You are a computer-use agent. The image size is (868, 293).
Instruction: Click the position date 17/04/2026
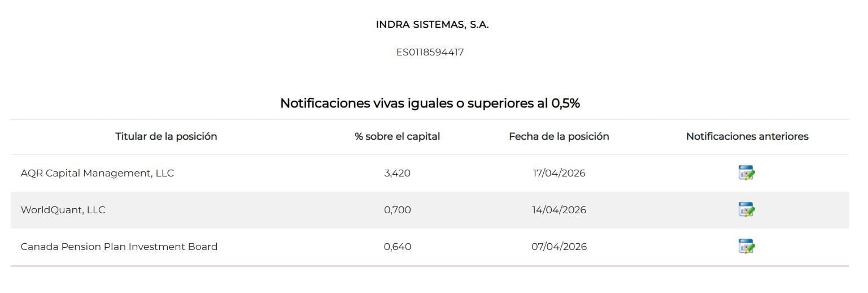coord(559,173)
